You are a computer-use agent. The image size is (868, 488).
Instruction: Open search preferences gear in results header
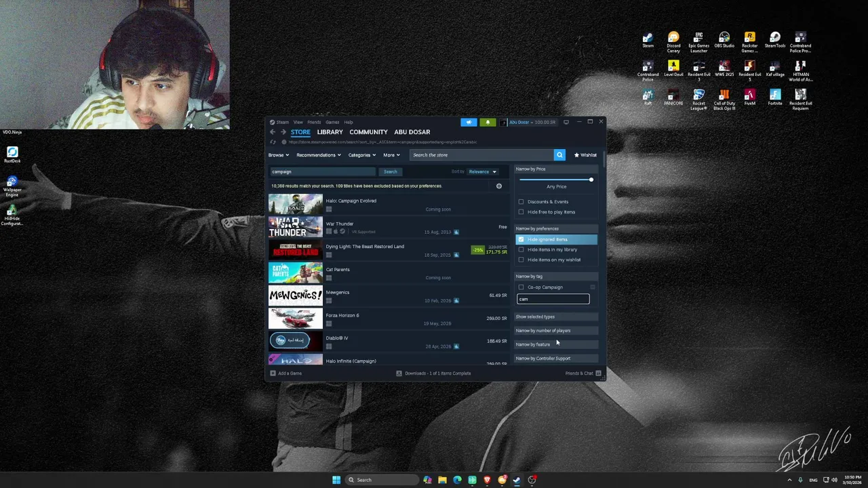(x=499, y=186)
